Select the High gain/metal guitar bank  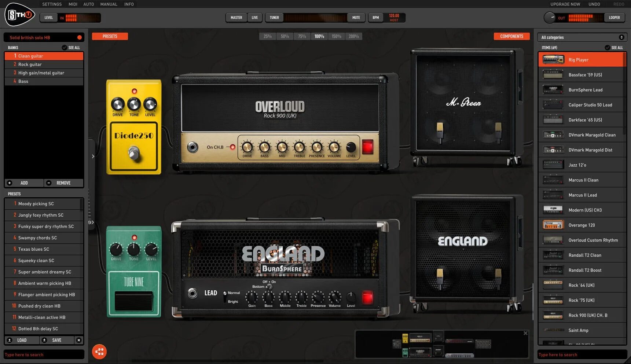pyautogui.click(x=44, y=73)
